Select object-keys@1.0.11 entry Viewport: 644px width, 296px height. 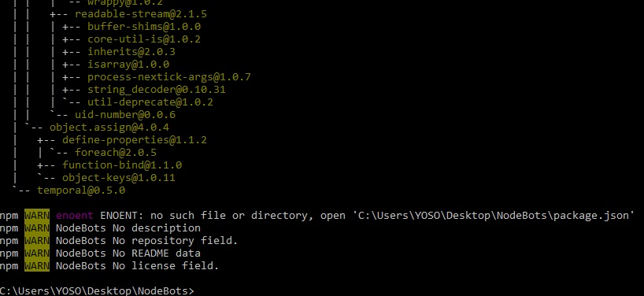119,178
